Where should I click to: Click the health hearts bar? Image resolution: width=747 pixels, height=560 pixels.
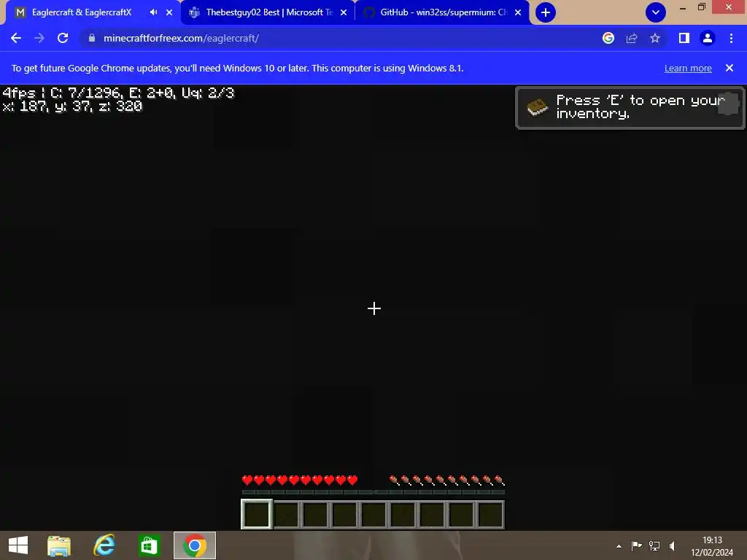pyautogui.click(x=300, y=480)
